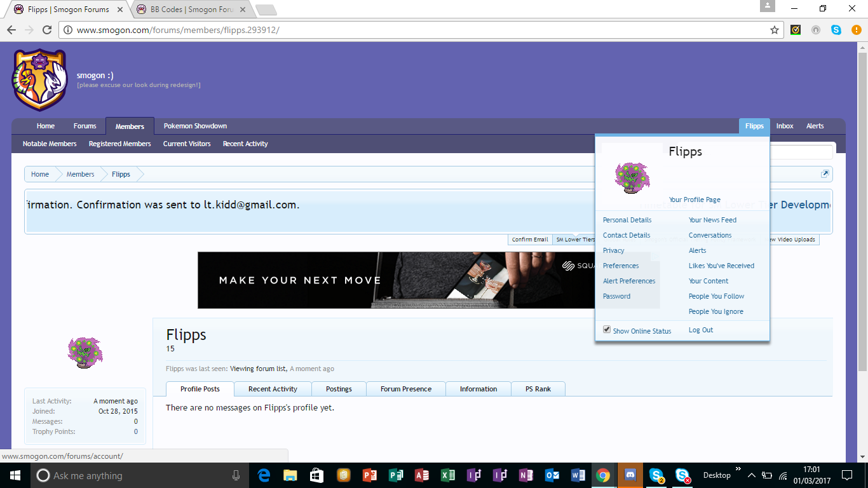Launch Word from the taskbar
Screen dimensions: 868x488
pyautogui.click(x=578, y=475)
